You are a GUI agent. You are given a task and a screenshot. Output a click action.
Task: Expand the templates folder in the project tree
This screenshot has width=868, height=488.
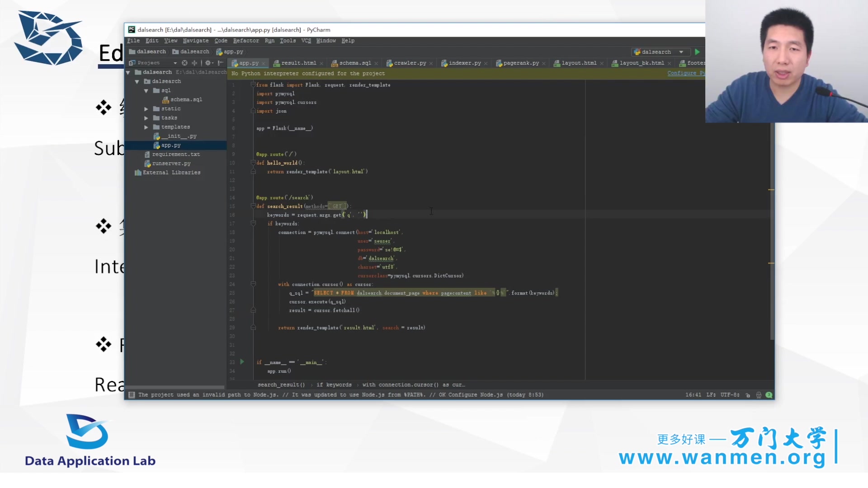pos(146,127)
